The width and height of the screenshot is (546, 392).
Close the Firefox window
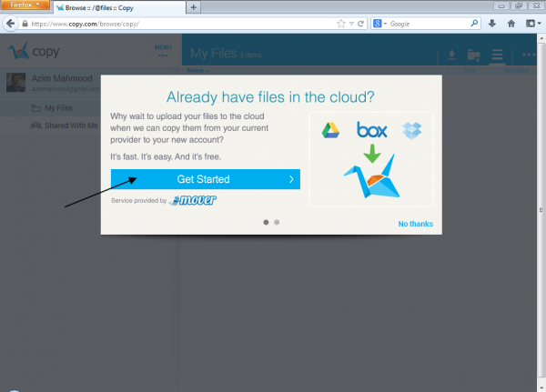[537, 5]
